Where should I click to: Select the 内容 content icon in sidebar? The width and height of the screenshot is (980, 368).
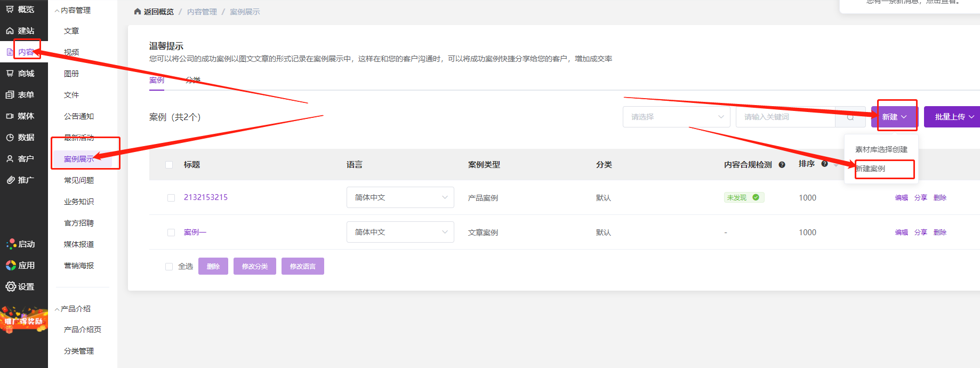tap(10, 52)
